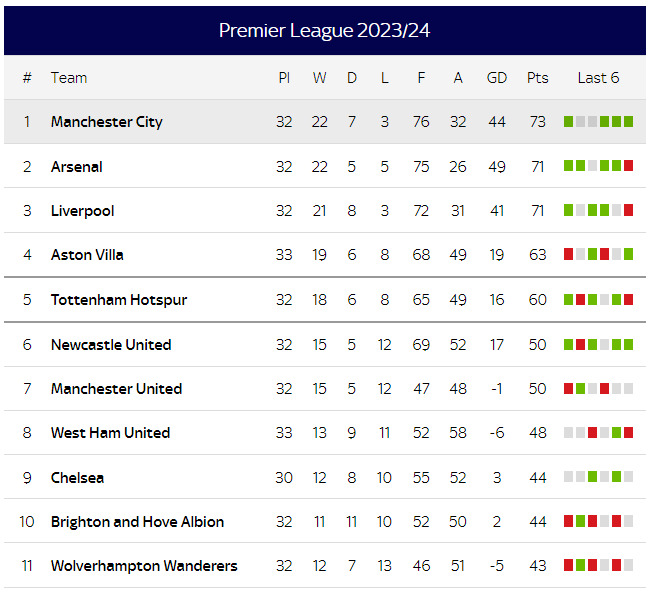Viewport: 652px width, 595px height.
Task: Click the Team column header
Action: pyautogui.click(x=69, y=78)
